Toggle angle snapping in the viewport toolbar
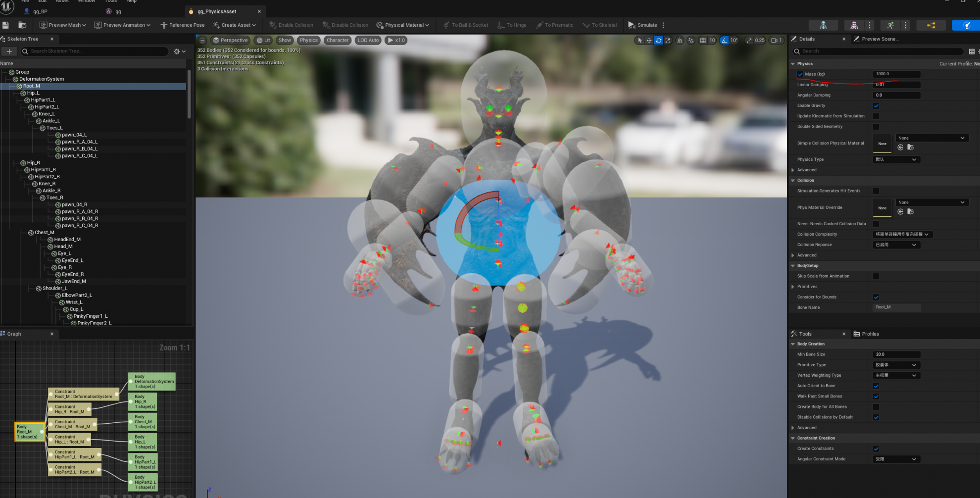 pyautogui.click(x=725, y=41)
